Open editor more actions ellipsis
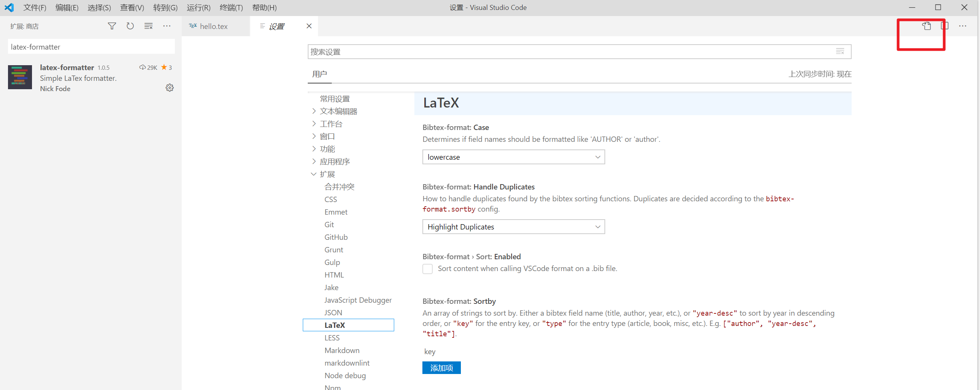Image resolution: width=980 pixels, height=390 pixels. click(x=962, y=26)
